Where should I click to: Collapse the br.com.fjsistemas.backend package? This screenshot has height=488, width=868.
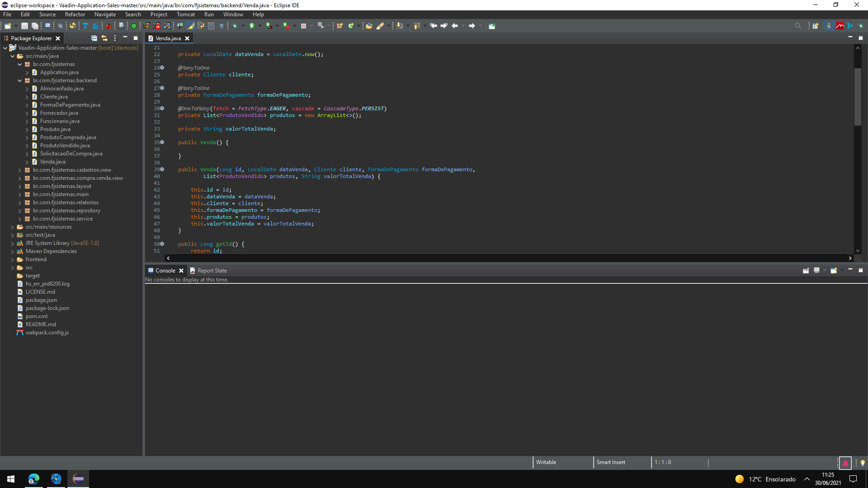point(20,80)
